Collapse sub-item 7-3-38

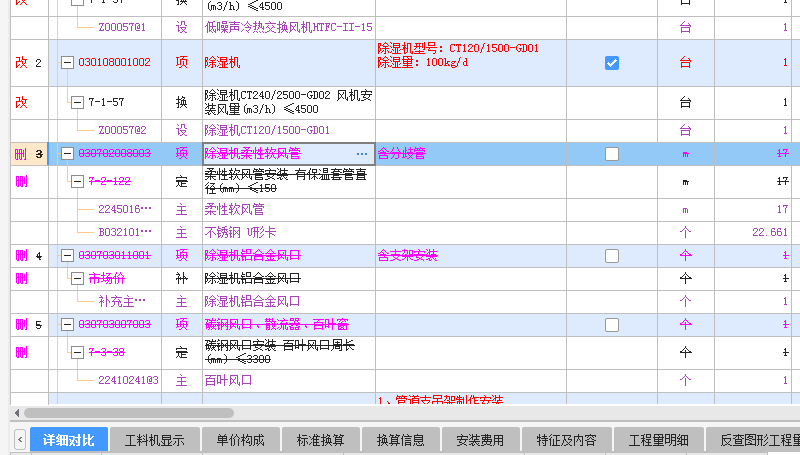[77, 352]
